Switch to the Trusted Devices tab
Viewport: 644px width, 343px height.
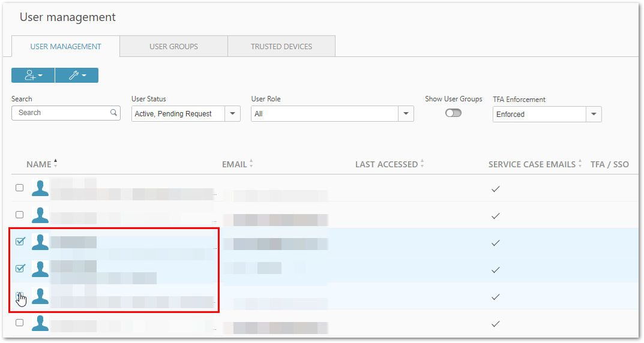pos(281,46)
